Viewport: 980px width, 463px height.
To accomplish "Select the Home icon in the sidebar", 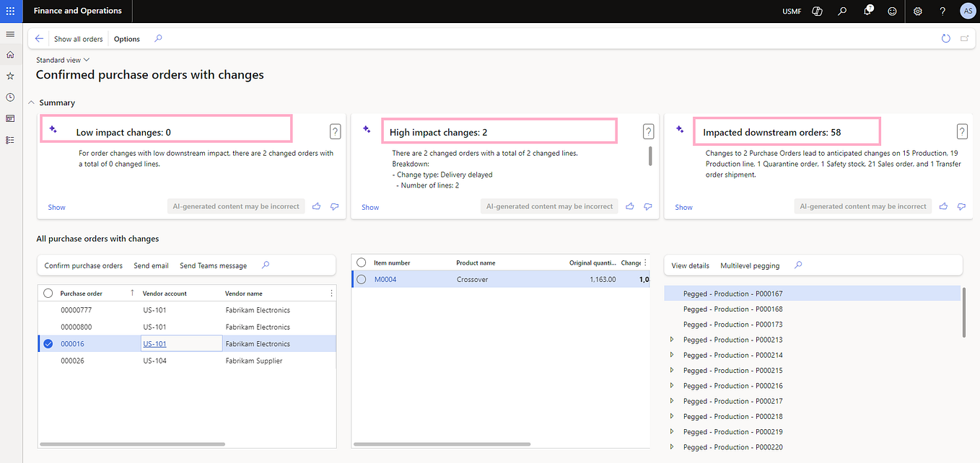I will pos(10,55).
